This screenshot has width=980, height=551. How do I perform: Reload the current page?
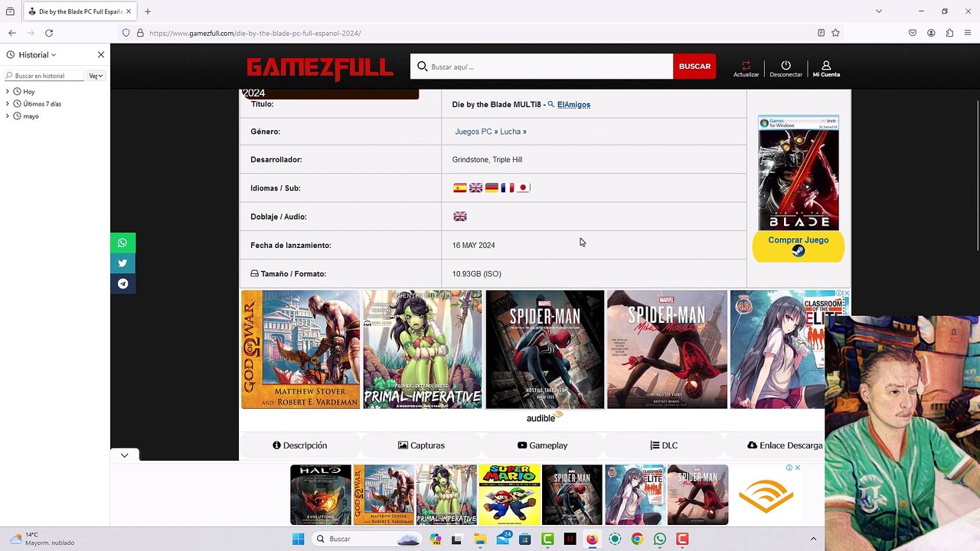pos(49,33)
